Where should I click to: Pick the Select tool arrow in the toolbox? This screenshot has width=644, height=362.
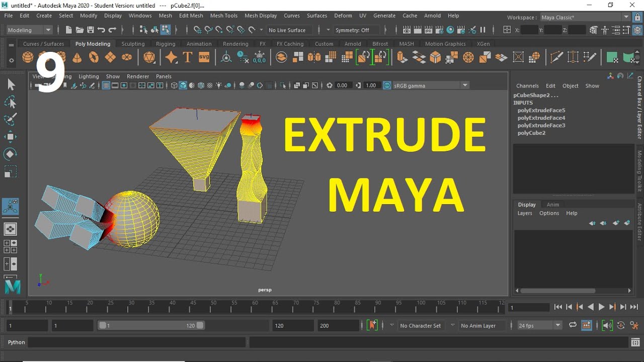click(x=11, y=85)
